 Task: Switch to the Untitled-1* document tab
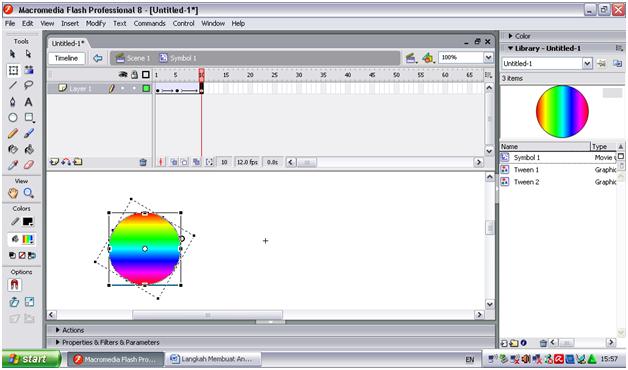pyautogui.click(x=68, y=43)
